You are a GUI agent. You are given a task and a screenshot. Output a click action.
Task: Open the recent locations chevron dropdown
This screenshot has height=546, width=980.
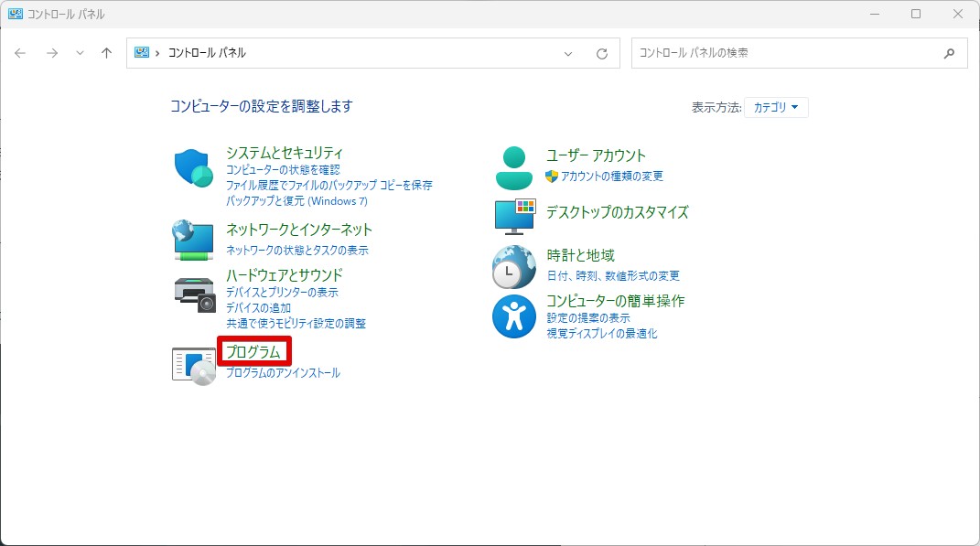pyautogui.click(x=80, y=53)
